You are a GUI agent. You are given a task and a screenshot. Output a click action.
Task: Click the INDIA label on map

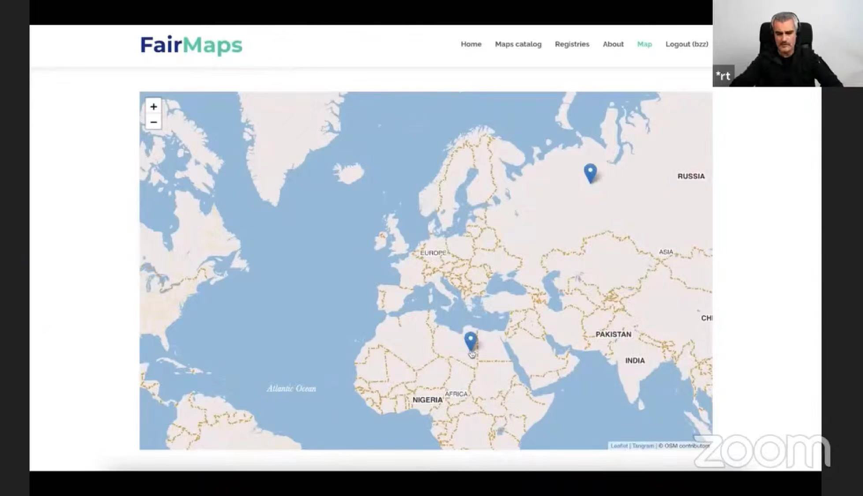[635, 361]
